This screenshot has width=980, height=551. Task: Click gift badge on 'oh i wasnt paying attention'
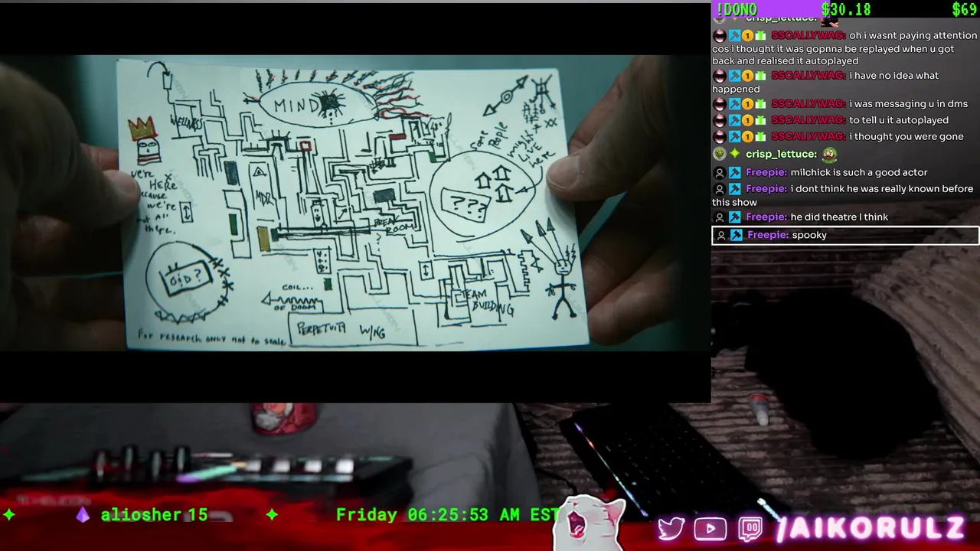tap(760, 36)
